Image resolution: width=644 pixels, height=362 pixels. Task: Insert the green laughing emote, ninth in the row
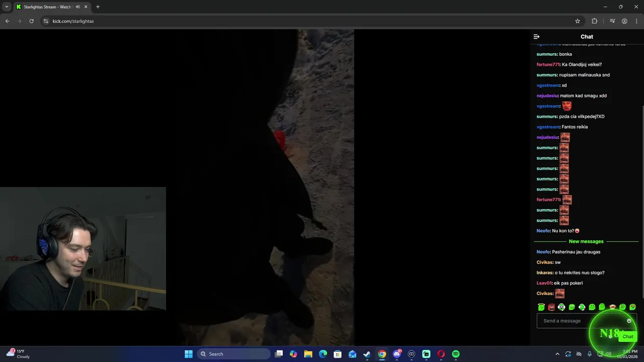tap(622, 307)
